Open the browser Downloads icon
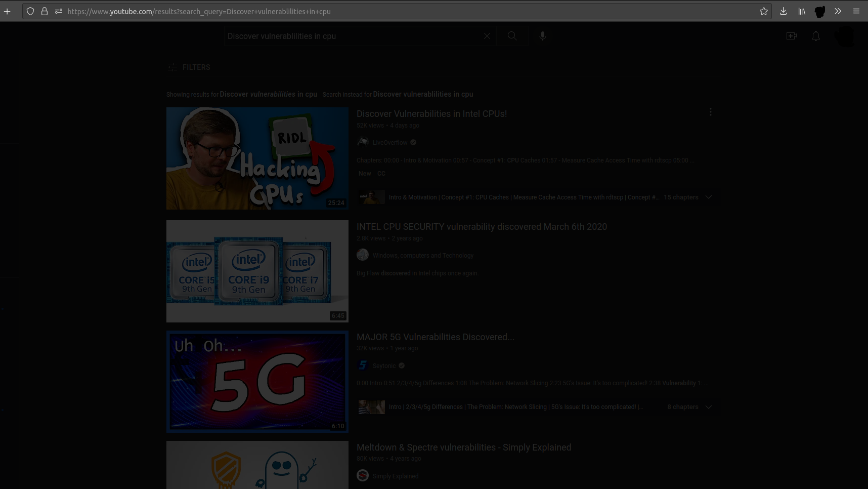 [x=783, y=11]
